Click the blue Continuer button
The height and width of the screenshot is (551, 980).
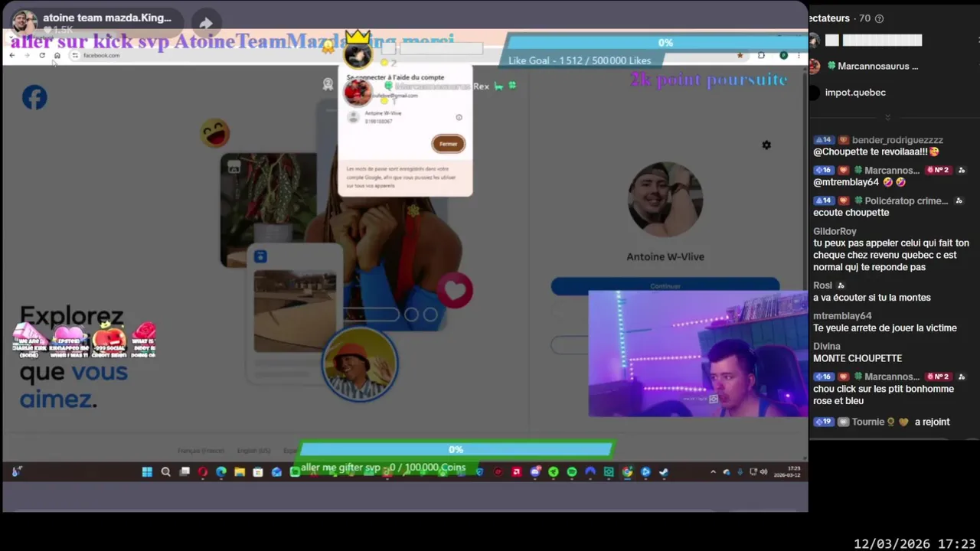[665, 285]
